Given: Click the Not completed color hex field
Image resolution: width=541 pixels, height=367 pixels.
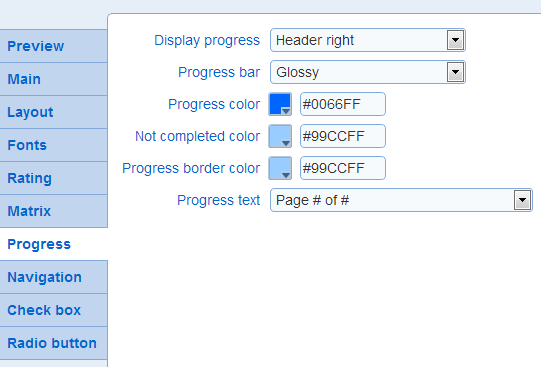Looking at the screenshot, I should pos(343,136).
